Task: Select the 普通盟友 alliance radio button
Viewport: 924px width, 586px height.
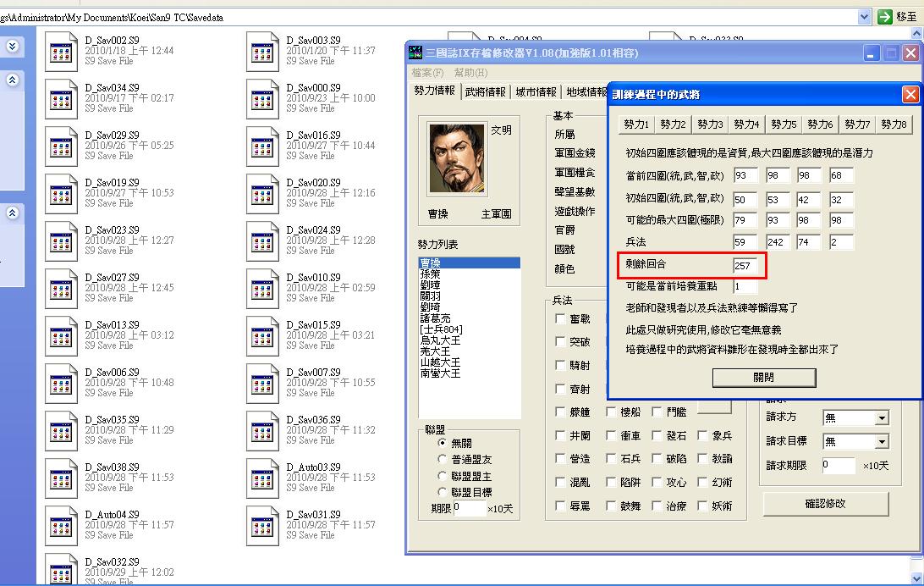Action: [x=442, y=460]
